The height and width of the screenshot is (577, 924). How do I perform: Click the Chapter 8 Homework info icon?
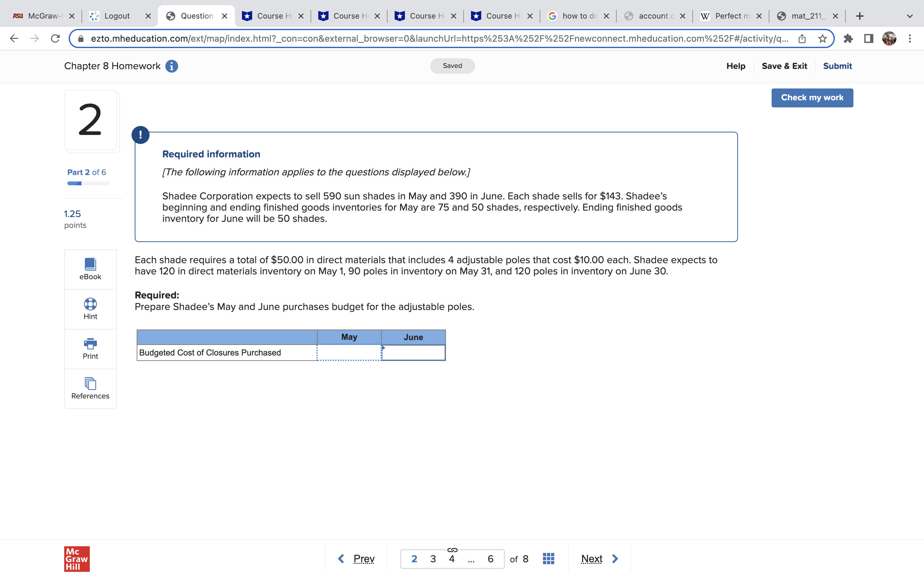tap(172, 66)
